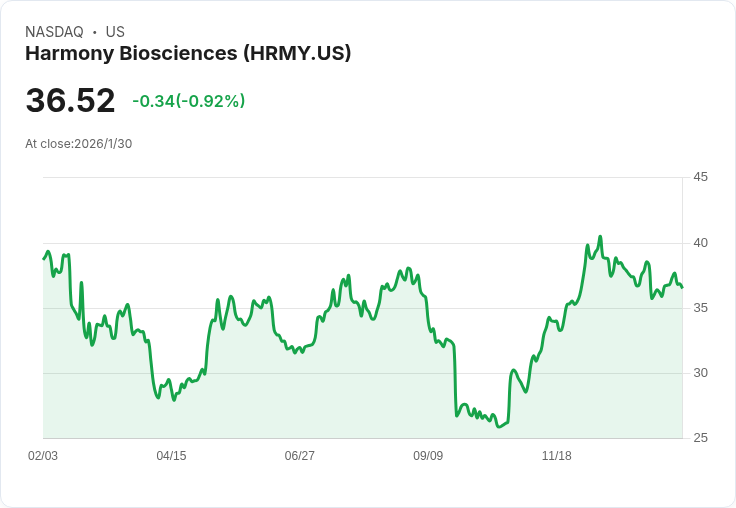Click the line's final endpoint at right edge

tap(682, 287)
